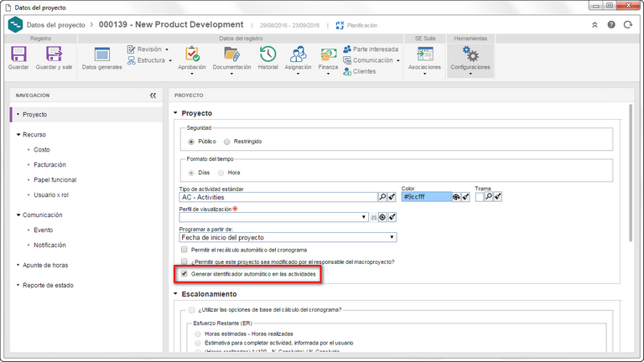Screen dimensions: 644x362
Task: Open Costo in navigation
Action: coord(41,150)
